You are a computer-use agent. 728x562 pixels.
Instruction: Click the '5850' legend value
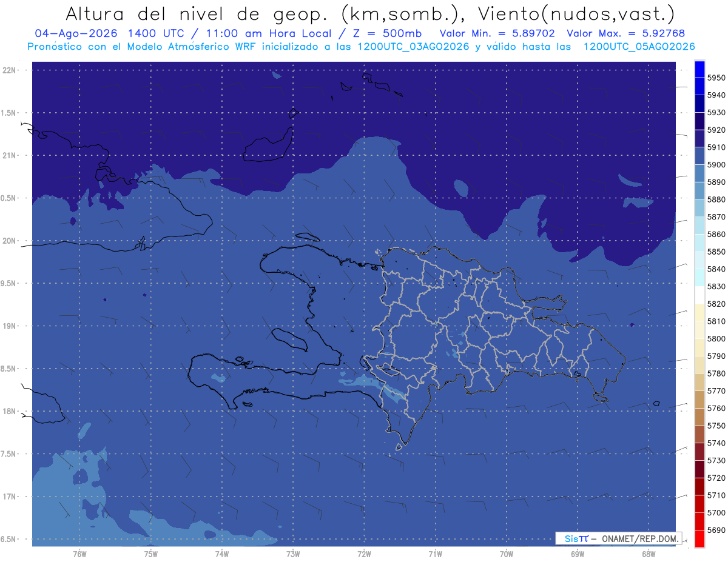(716, 252)
